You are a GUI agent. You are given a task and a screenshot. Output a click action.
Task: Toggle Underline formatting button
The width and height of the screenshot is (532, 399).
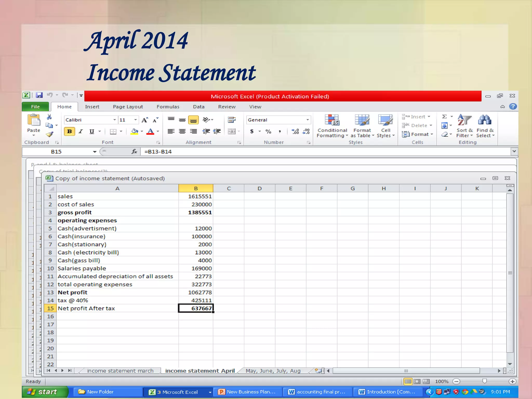[x=92, y=131]
